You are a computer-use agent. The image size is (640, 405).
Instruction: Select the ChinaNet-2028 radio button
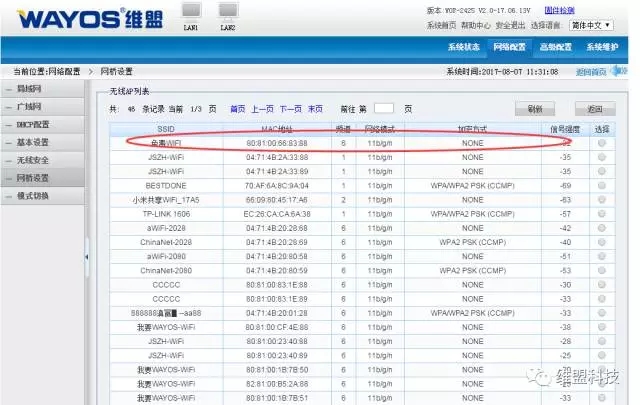click(x=602, y=242)
